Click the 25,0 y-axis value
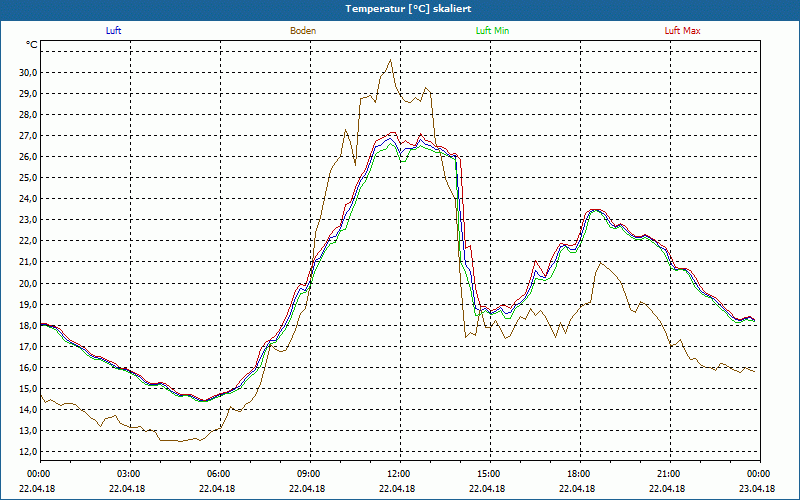Screen dimensions: 800x500 point(29,178)
